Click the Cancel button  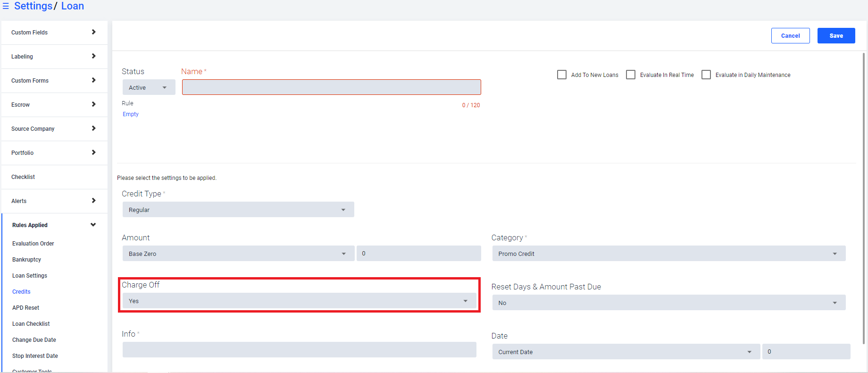(x=791, y=36)
